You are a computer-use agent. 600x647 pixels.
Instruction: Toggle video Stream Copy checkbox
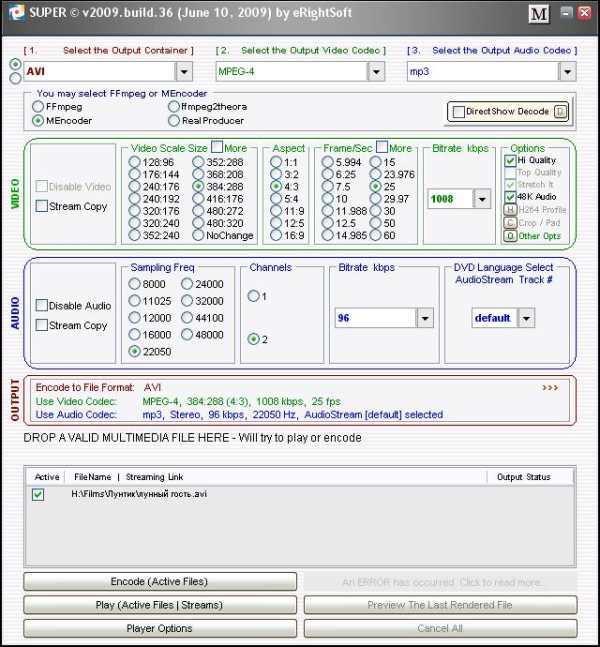pyautogui.click(x=41, y=205)
